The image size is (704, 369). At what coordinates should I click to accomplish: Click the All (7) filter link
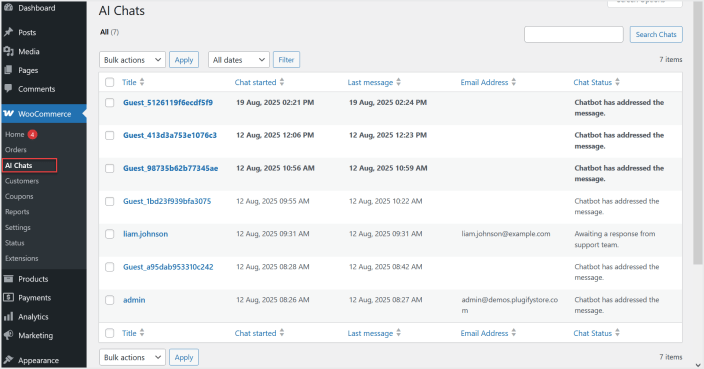click(109, 32)
